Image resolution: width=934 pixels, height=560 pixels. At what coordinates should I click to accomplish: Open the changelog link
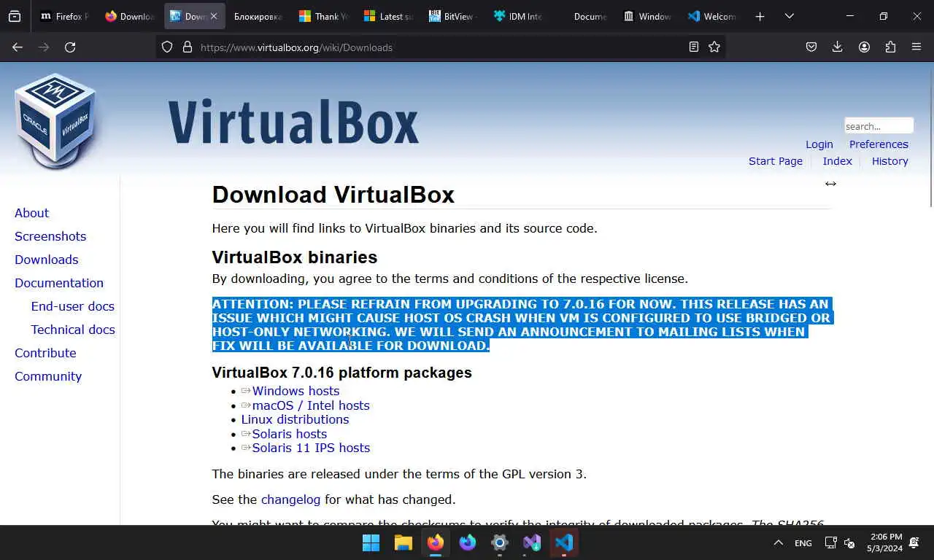click(290, 499)
